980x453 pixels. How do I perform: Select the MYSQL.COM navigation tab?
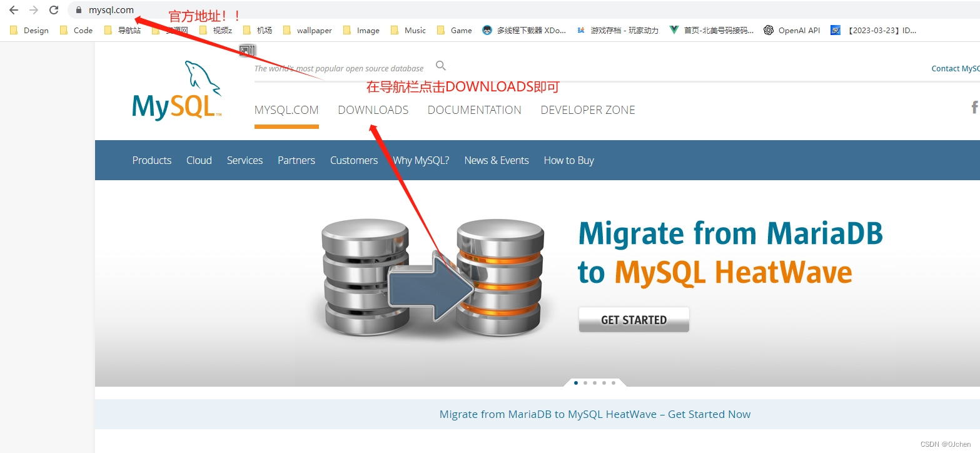tap(286, 110)
